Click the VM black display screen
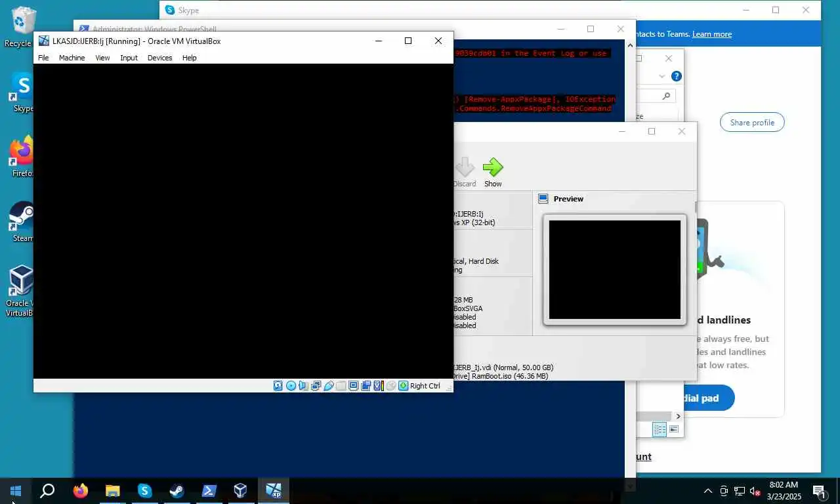The image size is (840, 504). coord(243,221)
